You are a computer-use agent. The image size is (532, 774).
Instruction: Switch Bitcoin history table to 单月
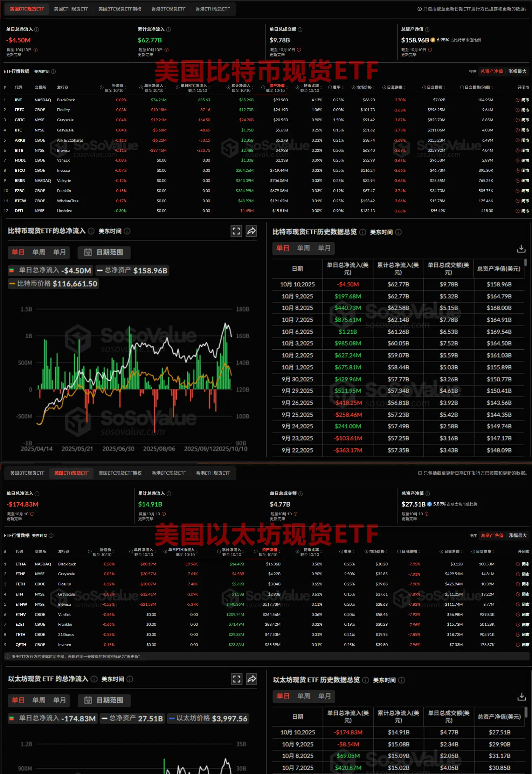pyautogui.click(x=324, y=248)
